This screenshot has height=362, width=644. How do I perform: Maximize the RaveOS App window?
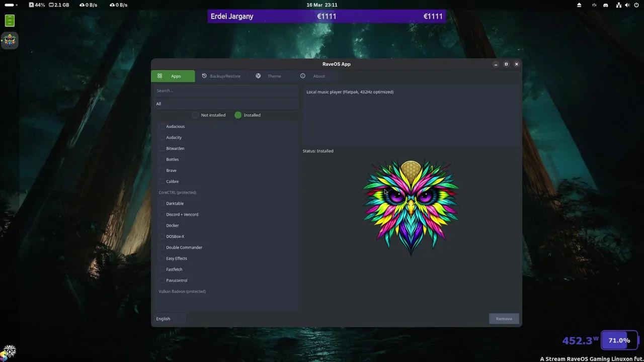pos(506,64)
